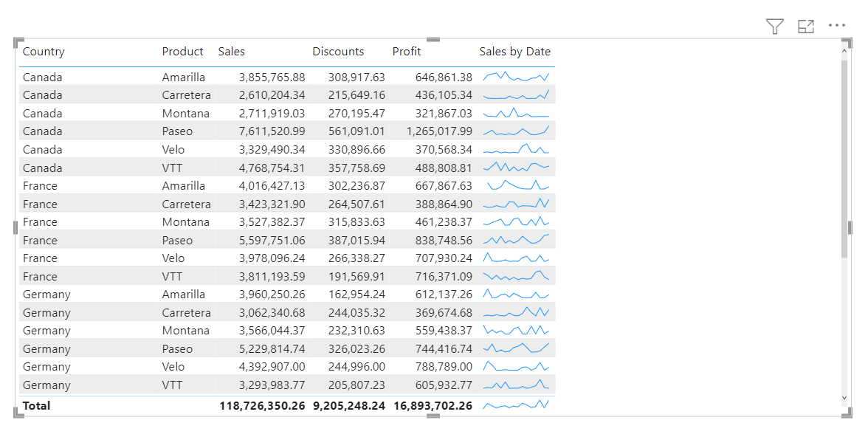The width and height of the screenshot is (868, 437).
Task: Open Focus mode for the table
Action: [805, 27]
